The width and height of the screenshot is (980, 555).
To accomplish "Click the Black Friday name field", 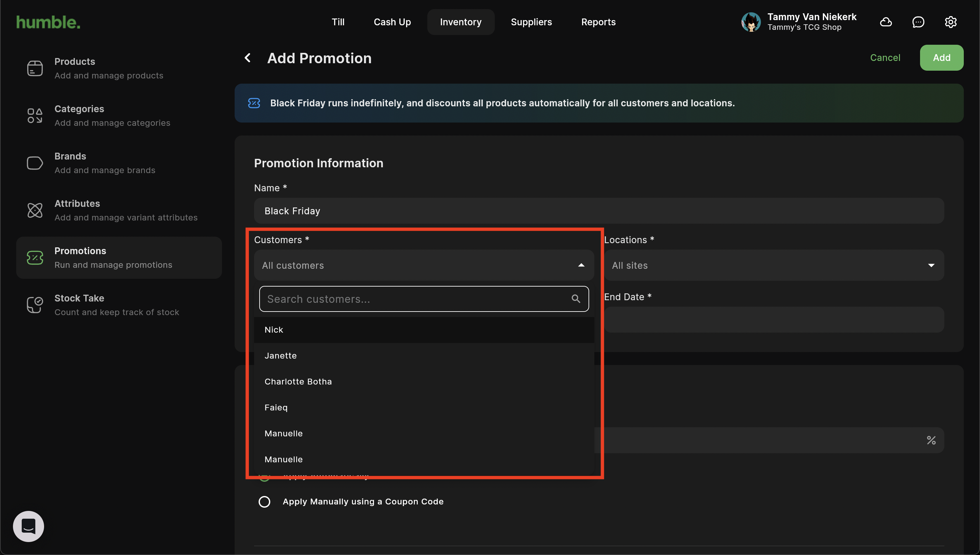I will click(x=599, y=211).
